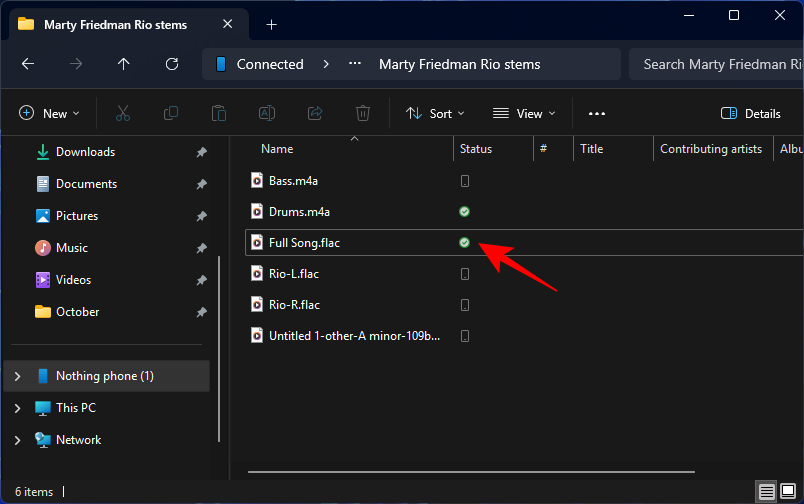Click the Delete trash icon
804x504 pixels.
[364, 114]
